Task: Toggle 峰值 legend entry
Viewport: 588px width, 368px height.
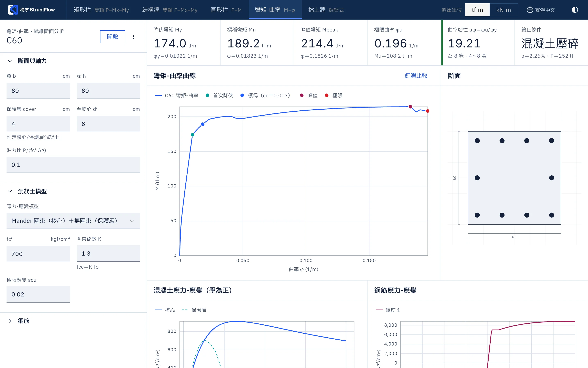Action: [x=309, y=95]
